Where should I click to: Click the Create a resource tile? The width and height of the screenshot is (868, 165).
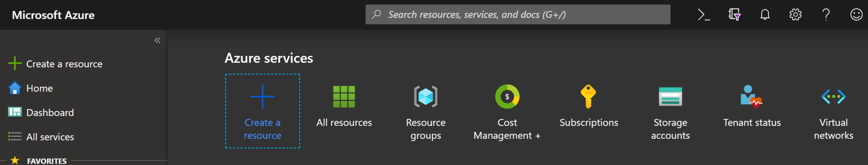[x=262, y=111]
